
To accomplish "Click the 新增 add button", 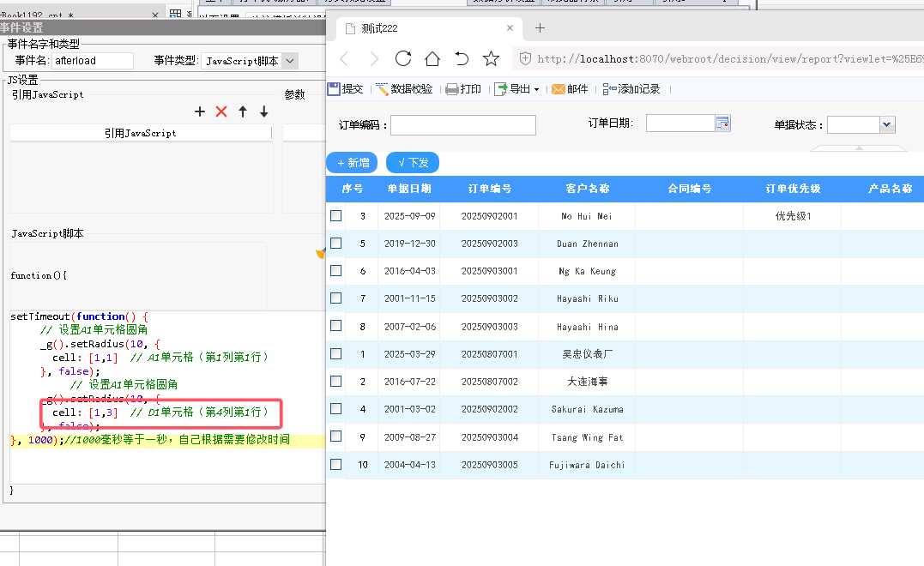I will point(352,162).
